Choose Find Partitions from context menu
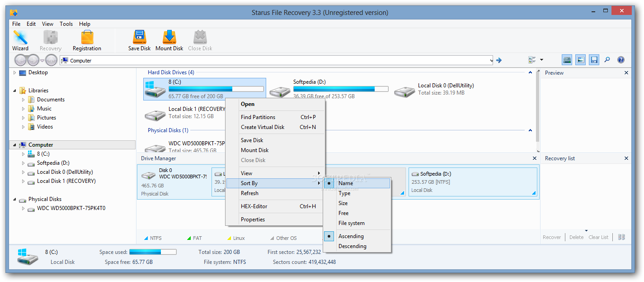Screen dimensions: 644x282 [x=275, y=117]
